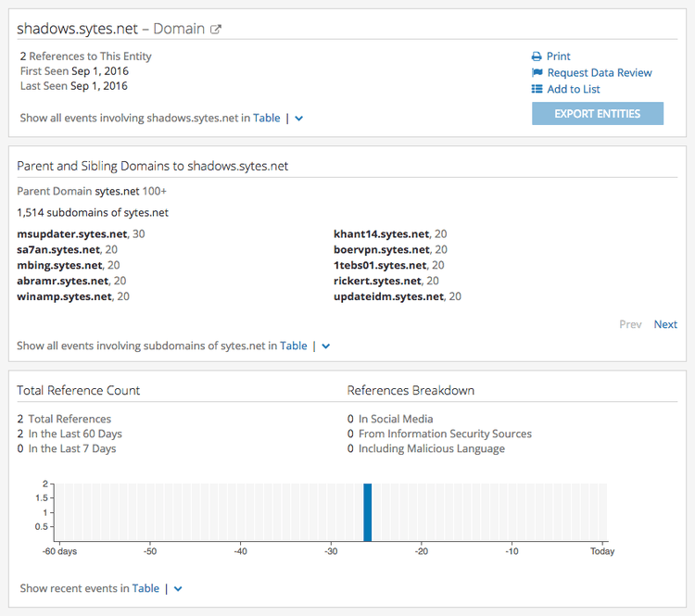This screenshot has height=616, width=695.
Task: Click the Prev pagination link
Action: click(x=630, y=324)
